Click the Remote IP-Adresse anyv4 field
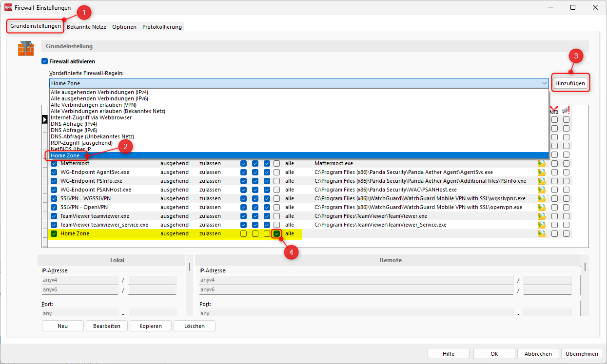 pyautogui.click(x=356, y=280)
